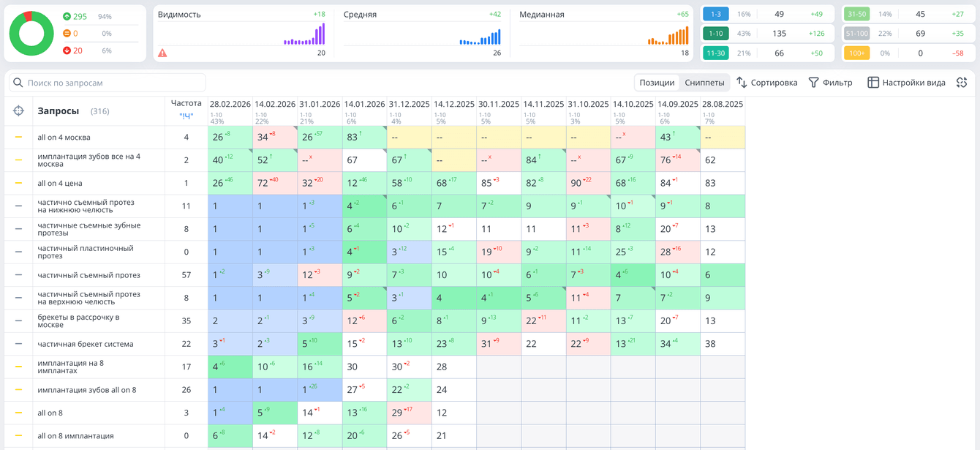Open Сортировка sorting options
980x450 pixels.
click(x=767, y=83)
